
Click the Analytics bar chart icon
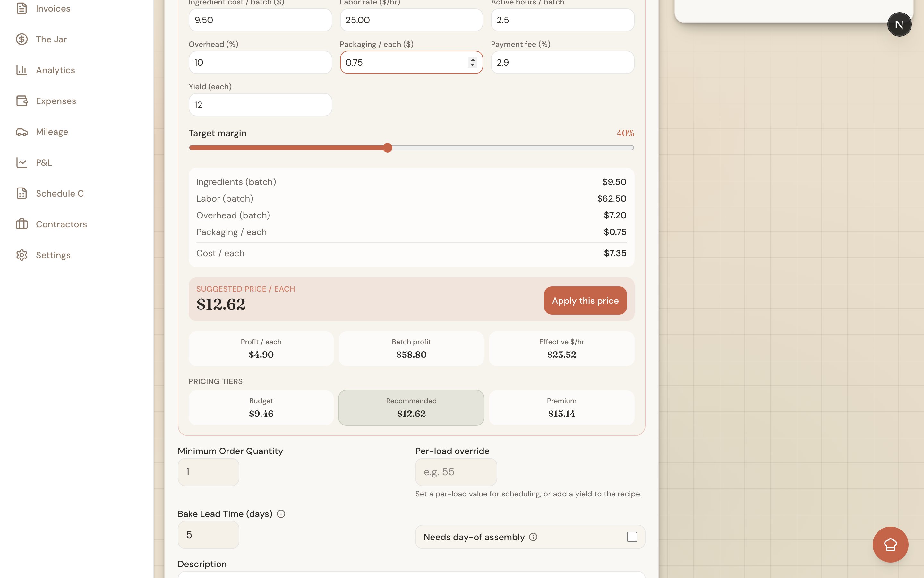pos(22,70)
